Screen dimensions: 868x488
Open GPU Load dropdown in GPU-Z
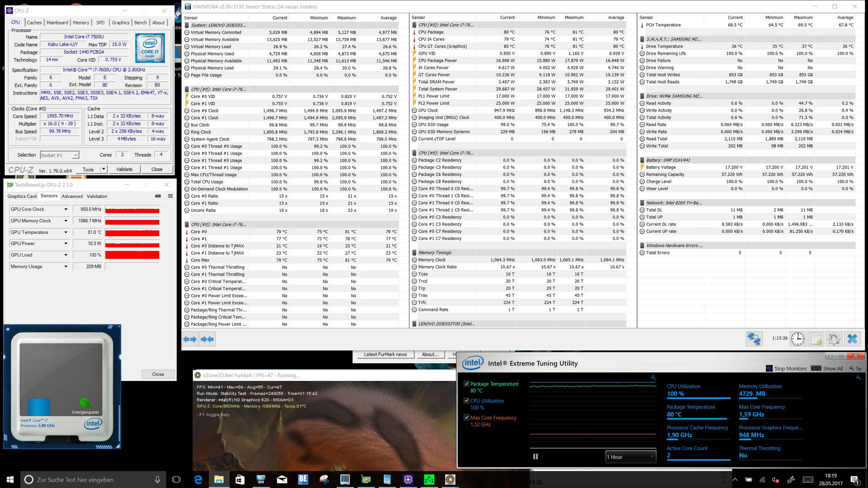(x=66, y=255)
